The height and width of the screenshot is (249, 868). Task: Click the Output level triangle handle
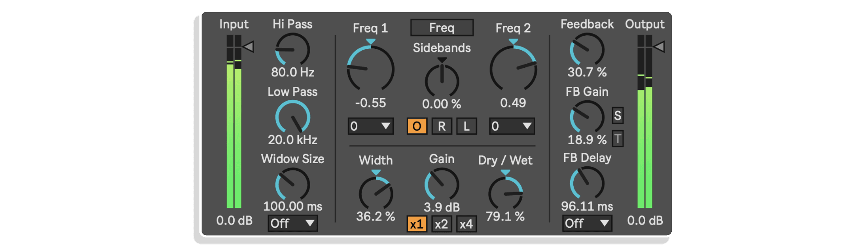tap(659, 47)
